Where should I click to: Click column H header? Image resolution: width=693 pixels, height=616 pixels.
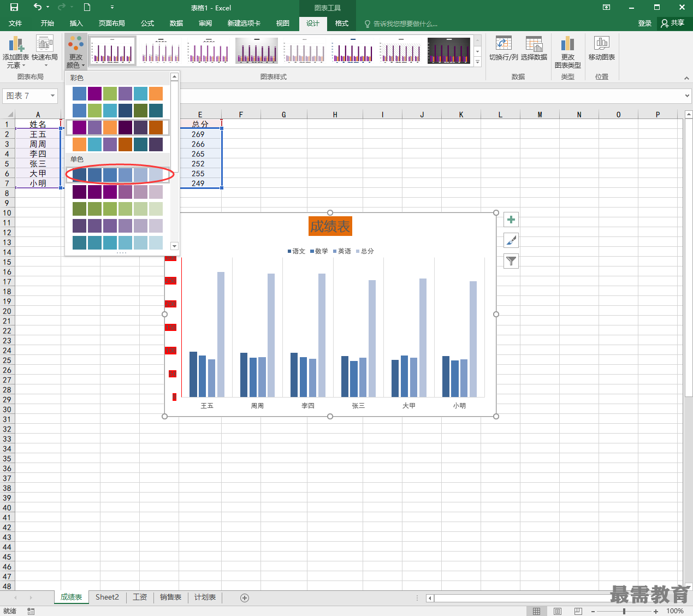335,115
